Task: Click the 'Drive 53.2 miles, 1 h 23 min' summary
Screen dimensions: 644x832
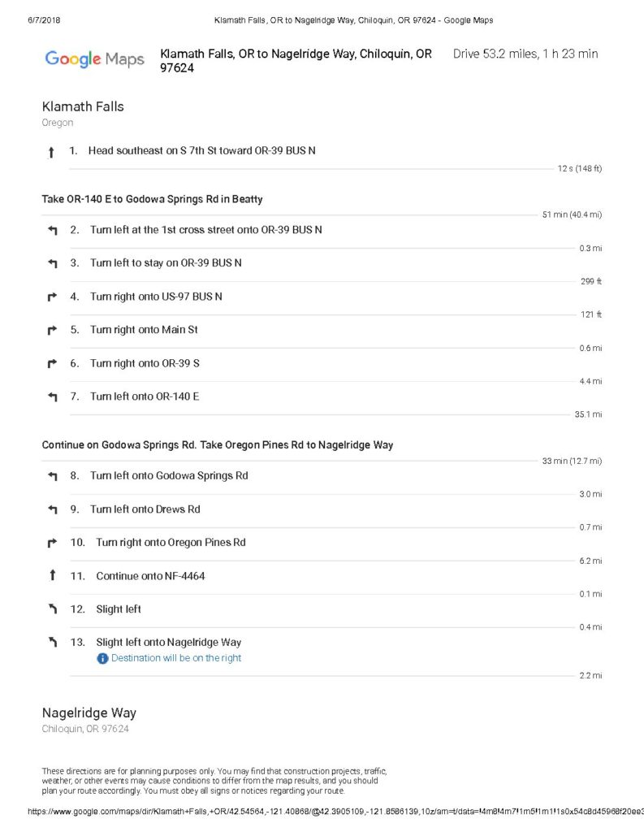Action: tap(525, 54)
